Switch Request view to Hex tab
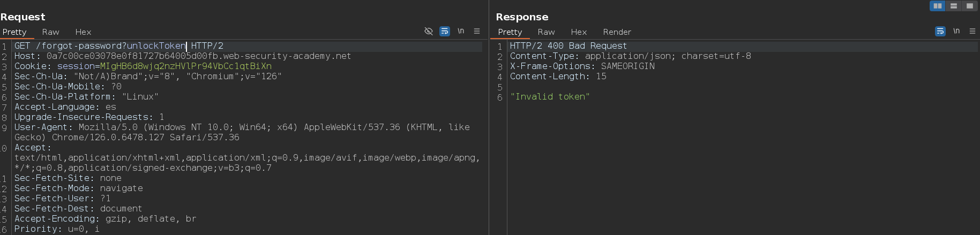 tap(83, 32)
